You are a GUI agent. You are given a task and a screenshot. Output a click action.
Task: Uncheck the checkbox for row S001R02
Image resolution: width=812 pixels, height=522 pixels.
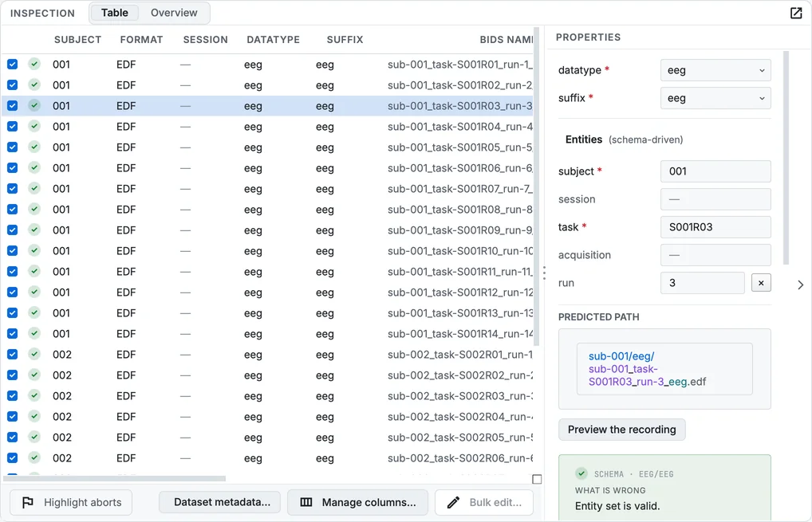pyautogui.click(x=13, y=84)
